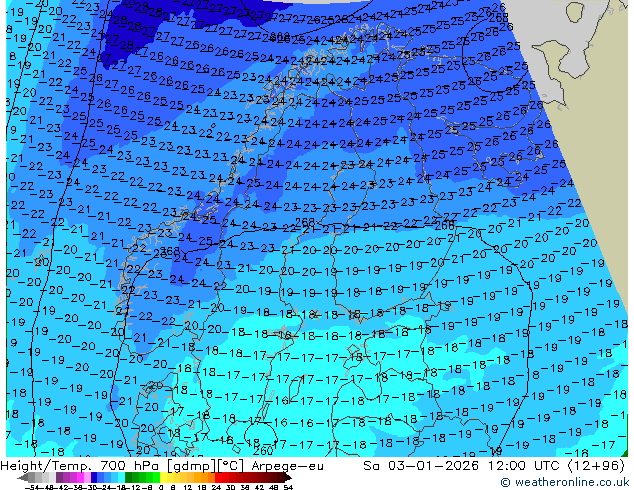
Task: Pick the bright red legend swatch
Action: 218,478
